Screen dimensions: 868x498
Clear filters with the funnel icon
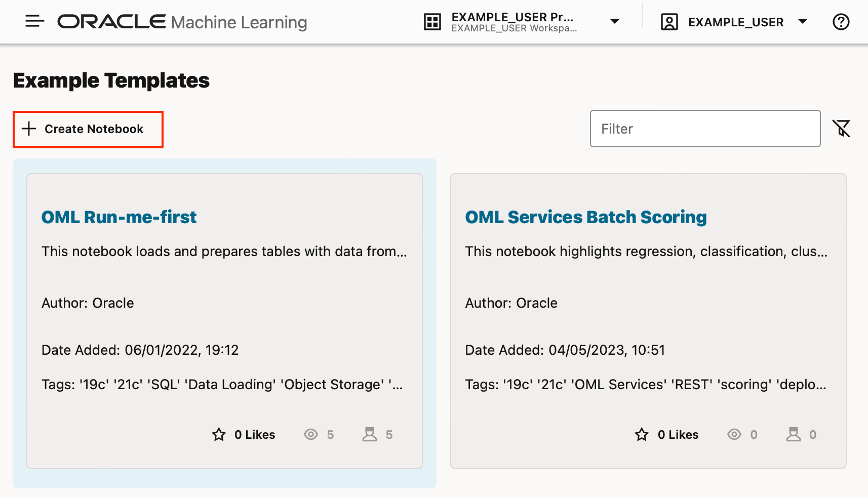click(842, 129)
